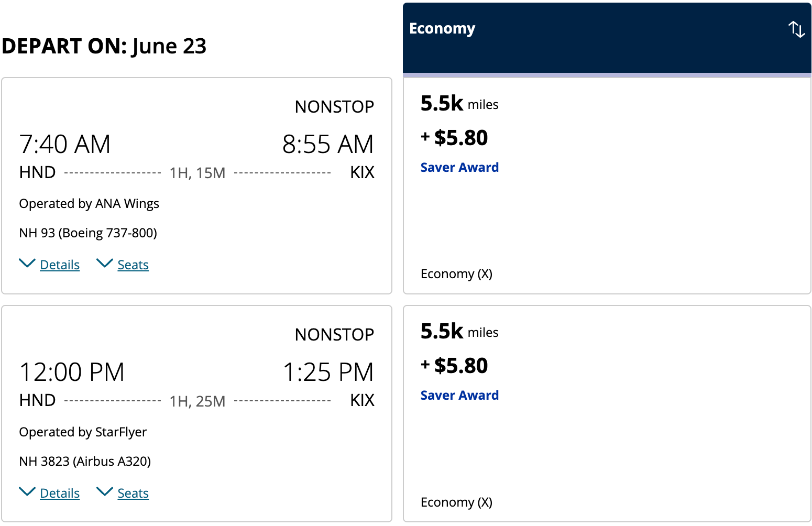The height and width of the screenshot is (526, 812).
Task: Click the DEPART ON: June 23 heading
Action: [x=104, y=46]
